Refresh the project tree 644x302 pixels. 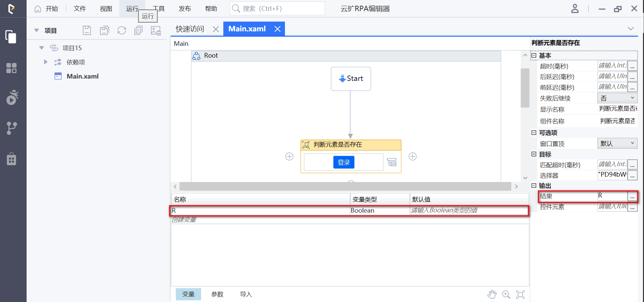(122, 30)
